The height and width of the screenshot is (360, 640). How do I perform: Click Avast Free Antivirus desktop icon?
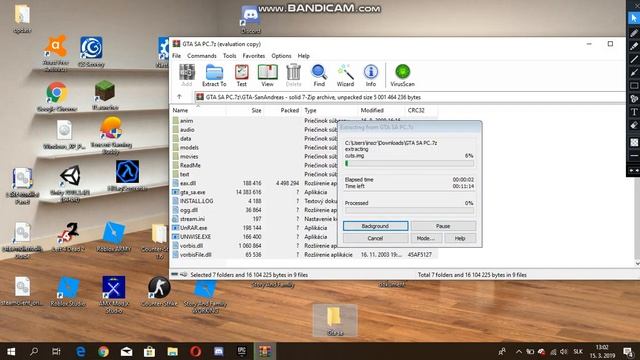coord(56,53)
